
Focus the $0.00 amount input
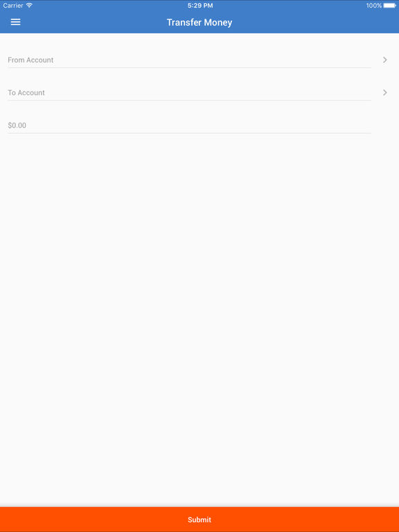(189, 125)
